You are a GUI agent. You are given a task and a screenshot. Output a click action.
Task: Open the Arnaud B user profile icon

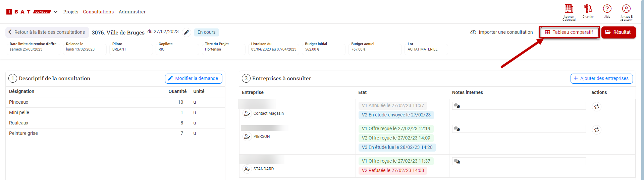(626, 9)
